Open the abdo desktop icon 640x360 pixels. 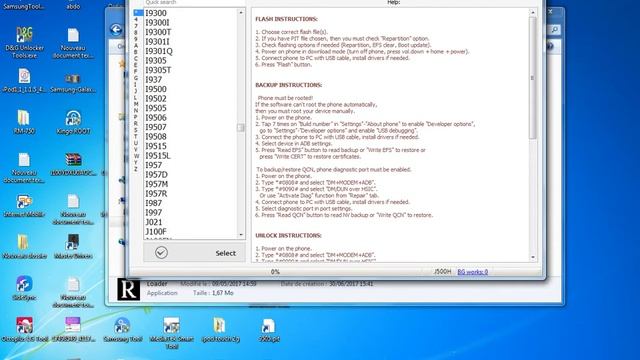point(73,7)
